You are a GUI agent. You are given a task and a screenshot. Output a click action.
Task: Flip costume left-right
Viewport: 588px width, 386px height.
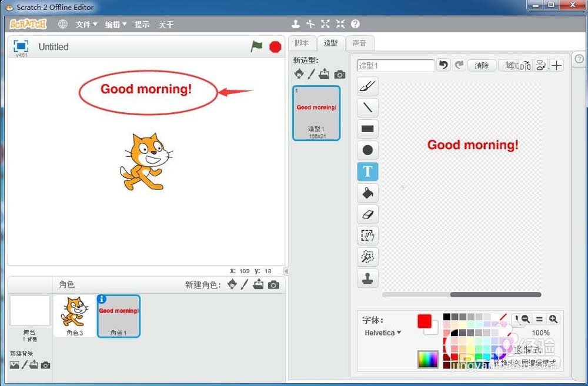[526, 66]
